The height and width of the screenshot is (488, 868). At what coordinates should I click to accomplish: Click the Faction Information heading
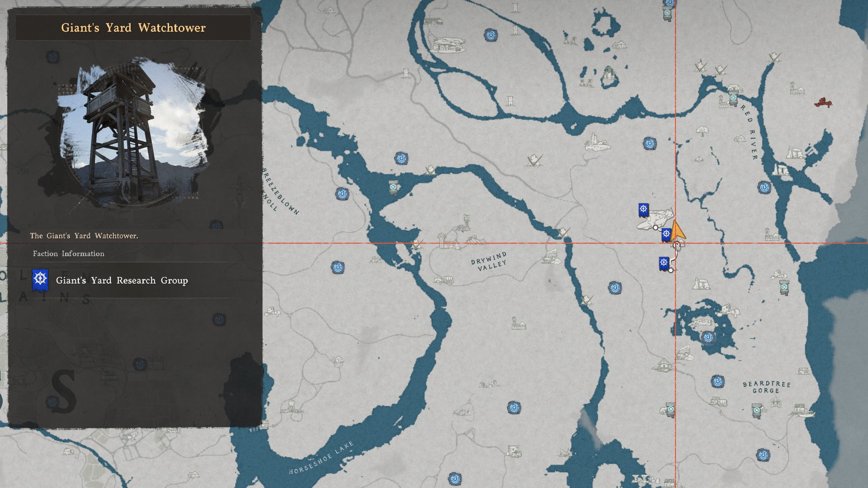coord(69,254)
